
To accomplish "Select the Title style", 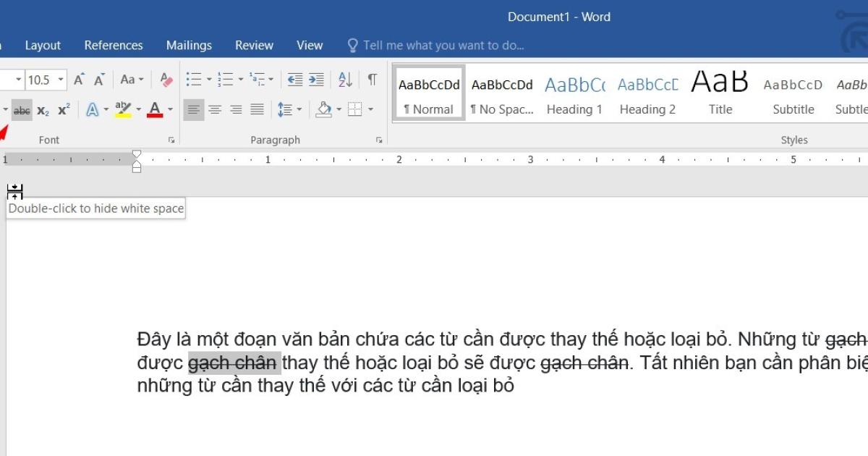I will (720, 93).
